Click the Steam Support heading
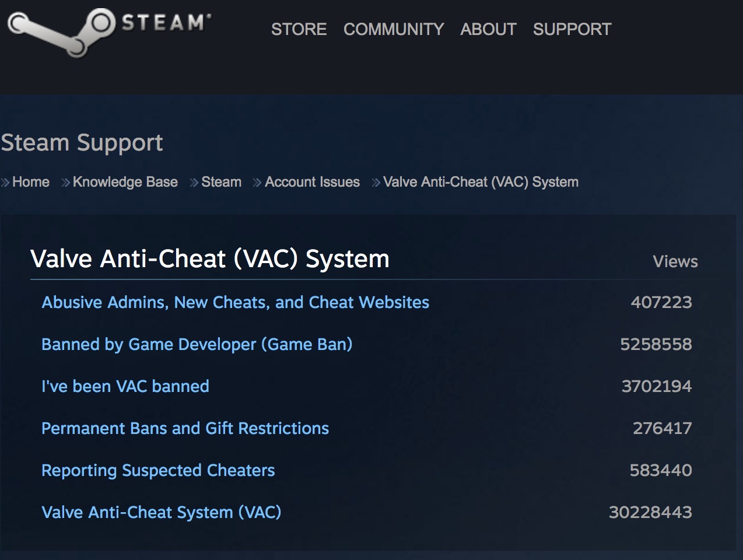This screenshot has width=743, height=560. coord(82,143)
